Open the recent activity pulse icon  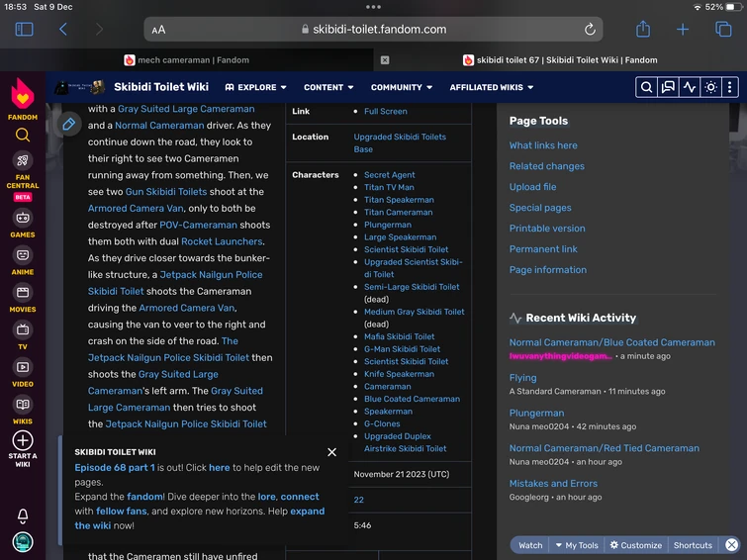click(x=690, y=87)
